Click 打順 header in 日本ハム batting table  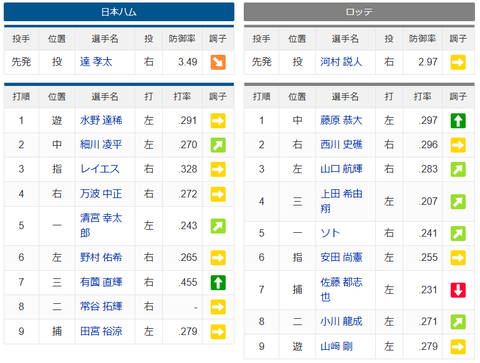(21, 97)
